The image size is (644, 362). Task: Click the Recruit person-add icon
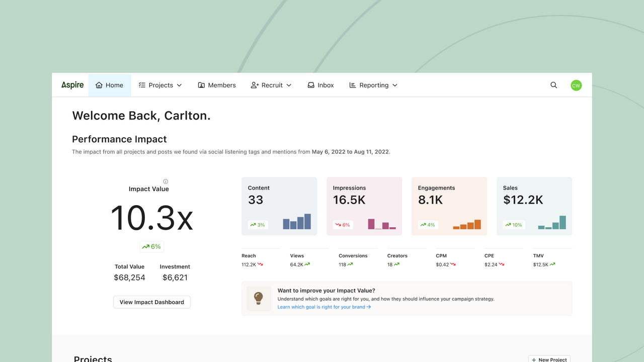(x=255, y=85)
